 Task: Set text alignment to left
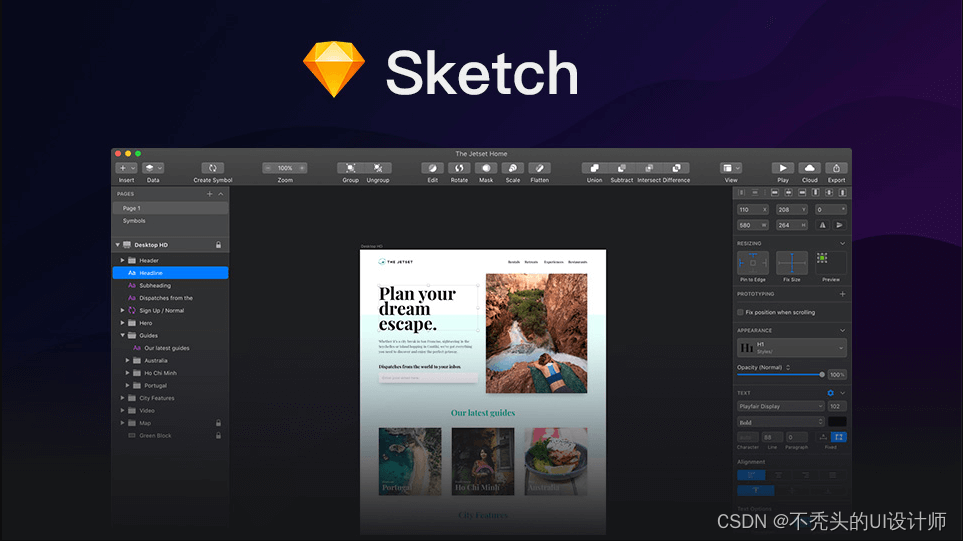pyautogui.click(x=751, y=475)
